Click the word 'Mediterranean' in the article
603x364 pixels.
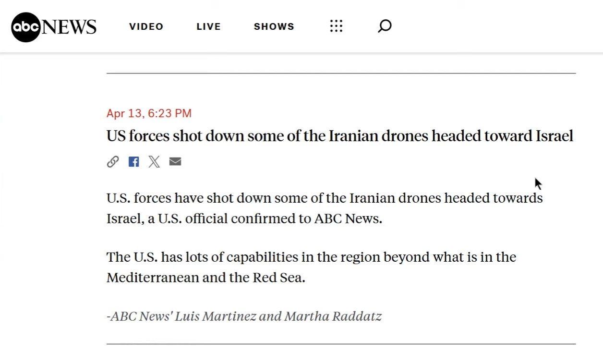pyautogui.click(x=153, y=278)
